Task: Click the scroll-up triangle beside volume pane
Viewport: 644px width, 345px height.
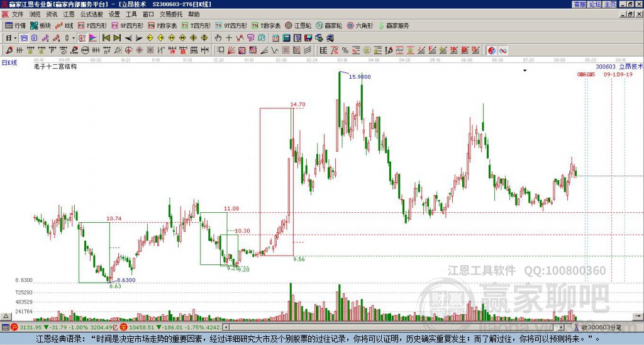Action: tap(5, 316)
